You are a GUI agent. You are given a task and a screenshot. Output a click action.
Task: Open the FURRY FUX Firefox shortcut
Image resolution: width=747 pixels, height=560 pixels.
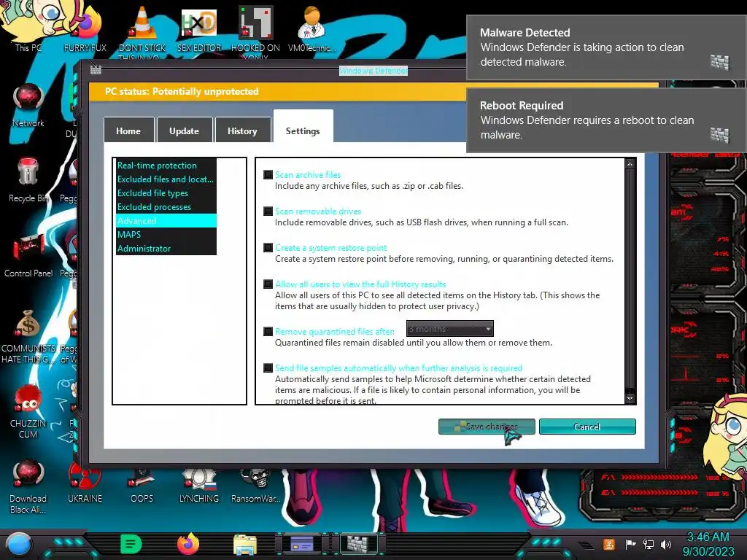click(x=85, y=28)
